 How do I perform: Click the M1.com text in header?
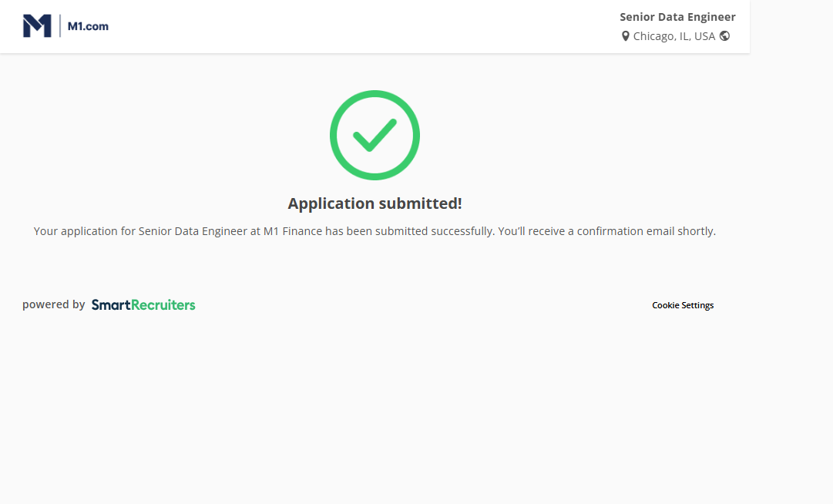coord(88,26)
